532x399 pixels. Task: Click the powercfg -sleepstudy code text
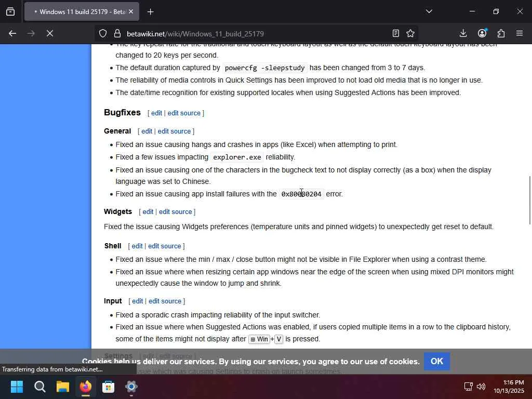[x=264, y=68]
